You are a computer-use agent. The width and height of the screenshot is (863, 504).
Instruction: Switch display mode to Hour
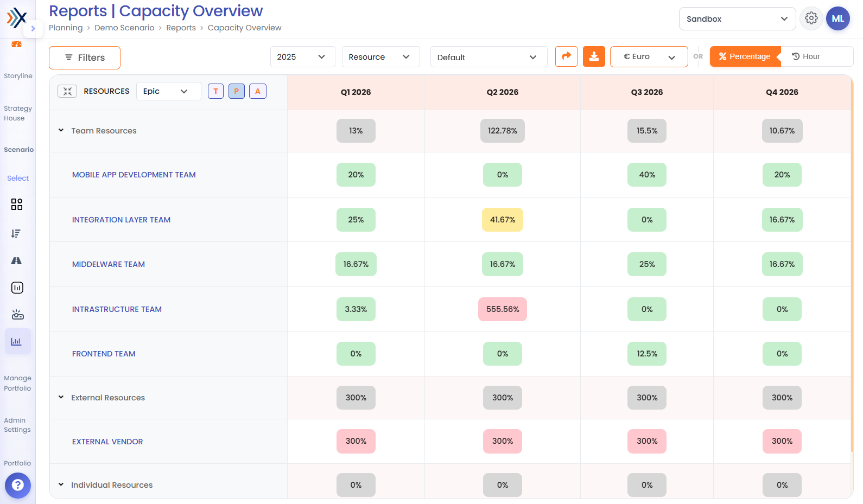tap(806, 56)
